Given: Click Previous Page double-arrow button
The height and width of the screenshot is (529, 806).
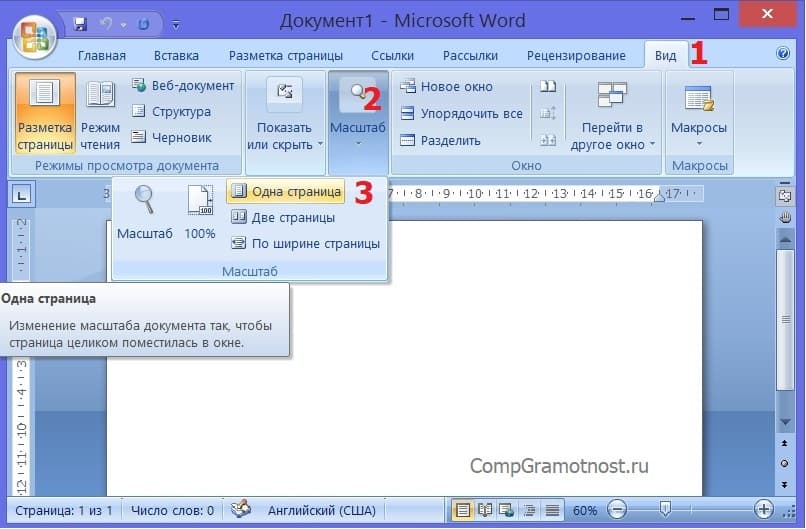Looking at the screenshot, I should 784,443.
